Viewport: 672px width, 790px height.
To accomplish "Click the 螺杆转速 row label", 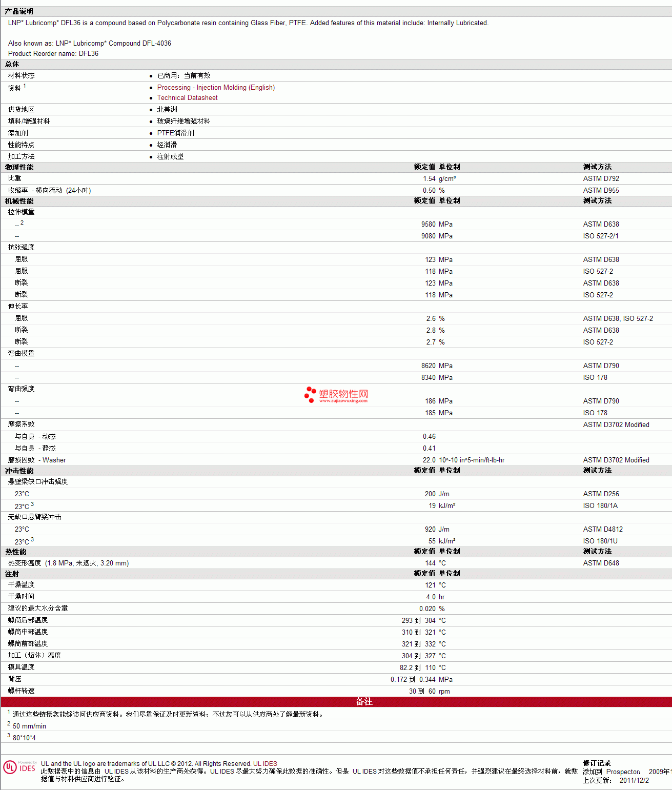I will 22,691.
